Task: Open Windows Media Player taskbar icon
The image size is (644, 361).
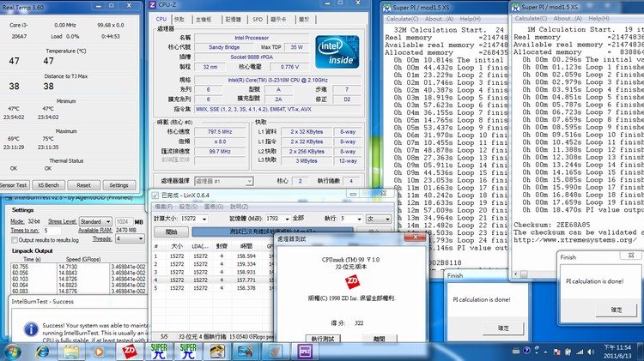Action: pos(99,352)
